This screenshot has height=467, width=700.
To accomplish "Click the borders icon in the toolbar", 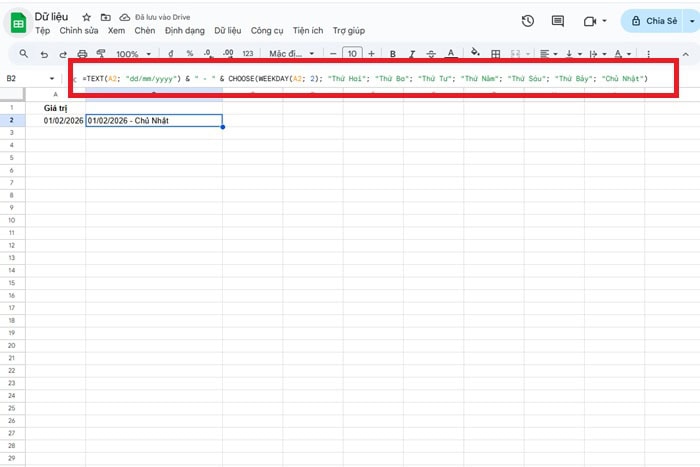I will [x=495, y=54].
